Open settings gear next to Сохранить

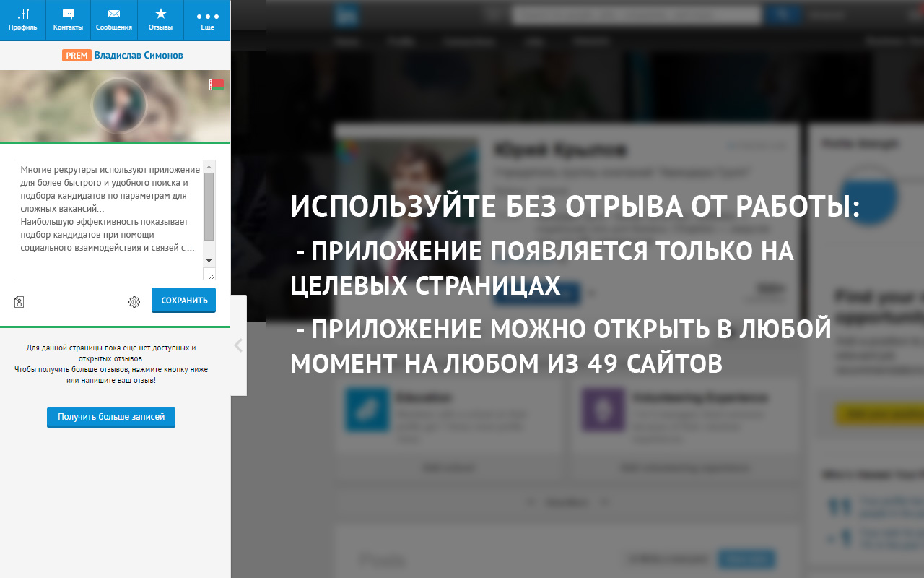coord(134,301)
